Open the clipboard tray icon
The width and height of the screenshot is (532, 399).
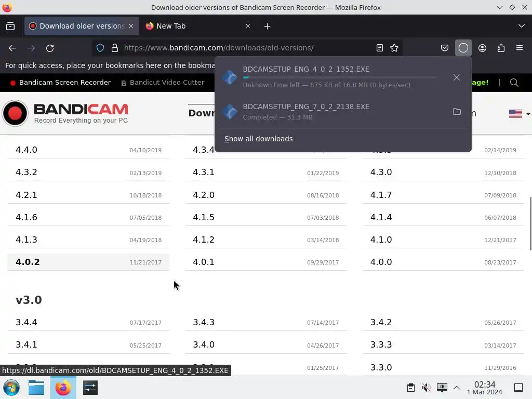411,388
